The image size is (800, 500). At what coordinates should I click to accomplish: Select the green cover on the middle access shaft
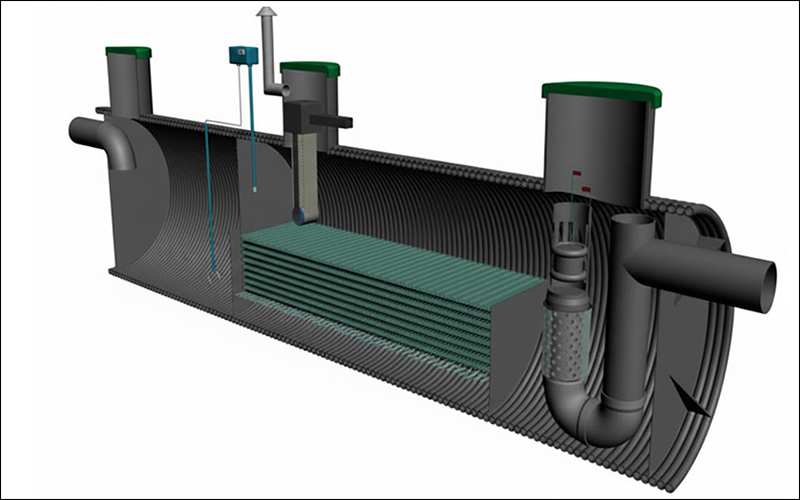[310, 68]
